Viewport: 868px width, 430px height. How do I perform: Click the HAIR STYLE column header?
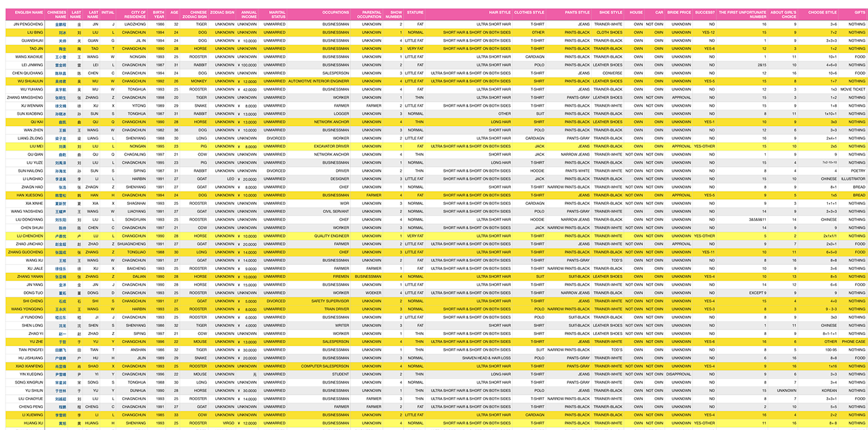coord(500,12)
